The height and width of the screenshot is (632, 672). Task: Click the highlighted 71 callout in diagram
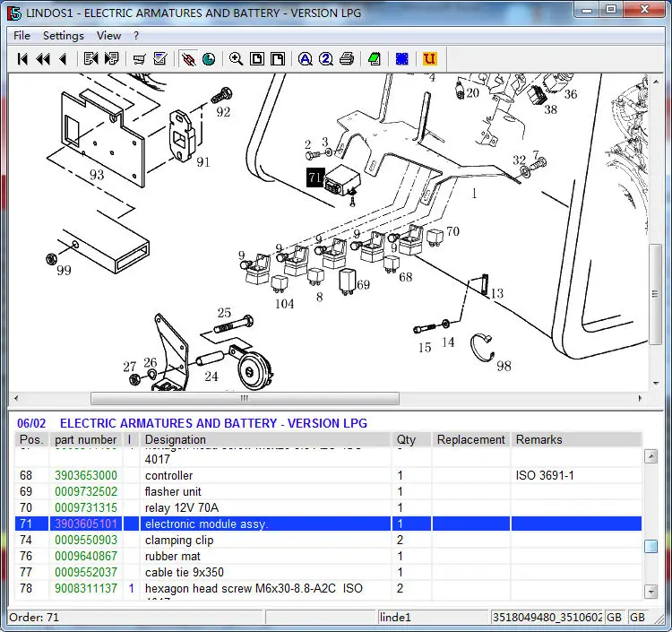tap(315, 177)
